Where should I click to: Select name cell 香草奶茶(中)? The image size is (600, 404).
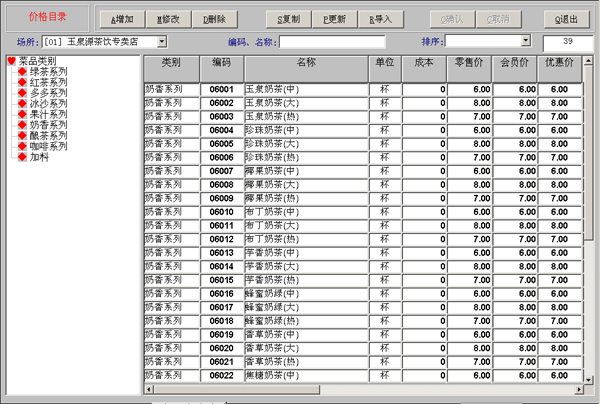306,335
